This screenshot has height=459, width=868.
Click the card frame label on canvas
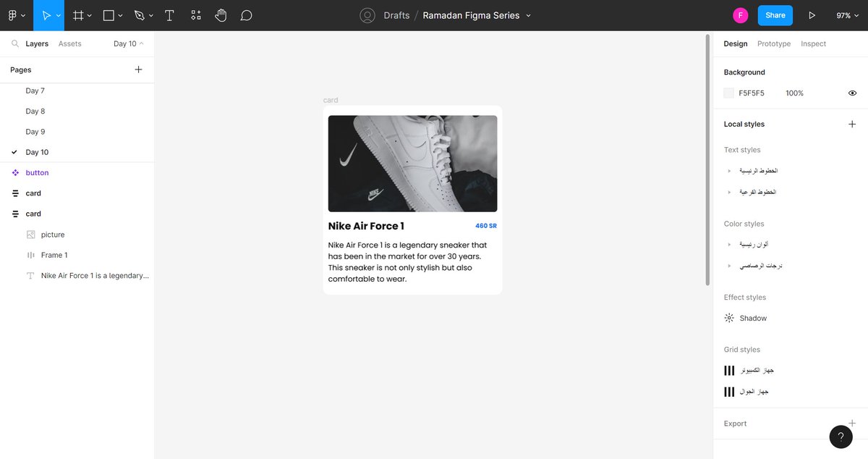[x=331, y=100]
